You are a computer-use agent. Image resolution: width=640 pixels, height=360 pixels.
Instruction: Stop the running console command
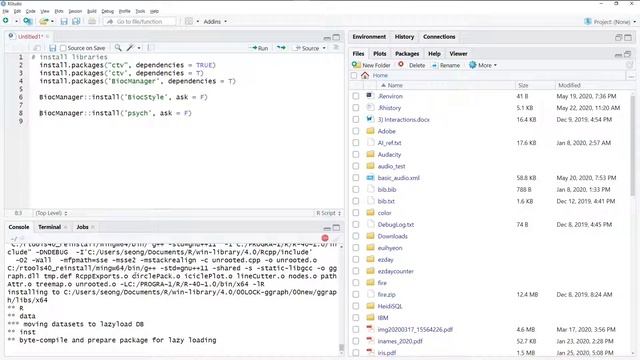pyautogui.click(x=325, y=238)
